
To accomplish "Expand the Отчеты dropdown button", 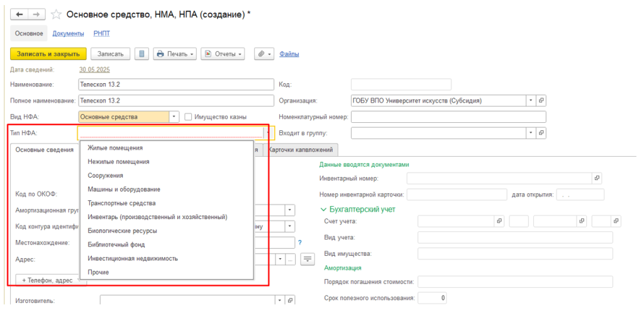I will [x=223, y=54].
